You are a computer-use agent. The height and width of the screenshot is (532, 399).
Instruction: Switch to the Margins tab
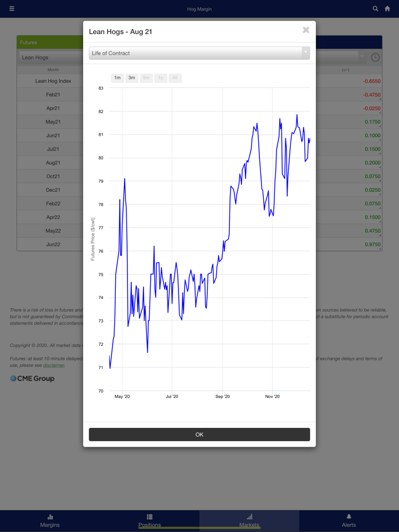50,524
